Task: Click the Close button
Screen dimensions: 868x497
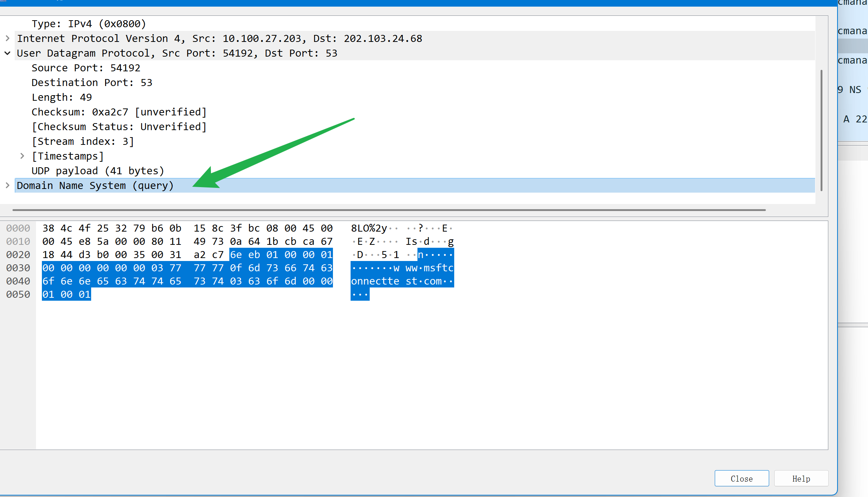Action: [x=742, y=478]
